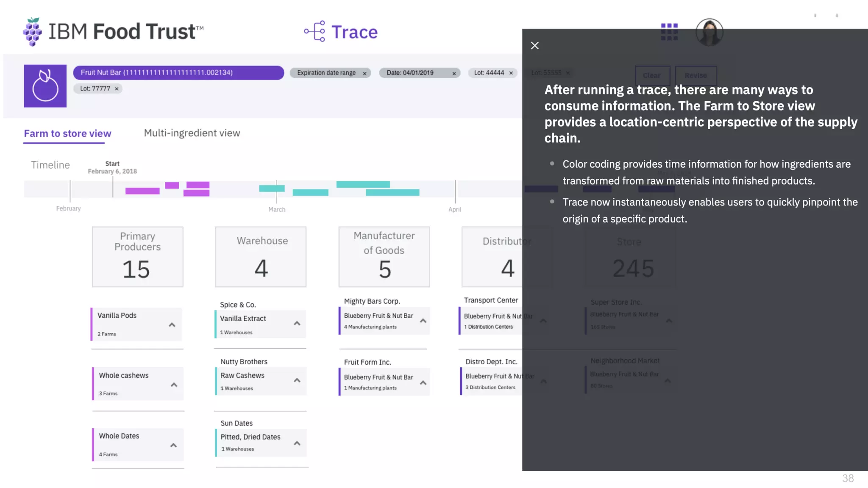Viewport: 868px width, 488px height.
Task: Remove the Date 04/01/2019 filter chip
Action: click(454, 73)
